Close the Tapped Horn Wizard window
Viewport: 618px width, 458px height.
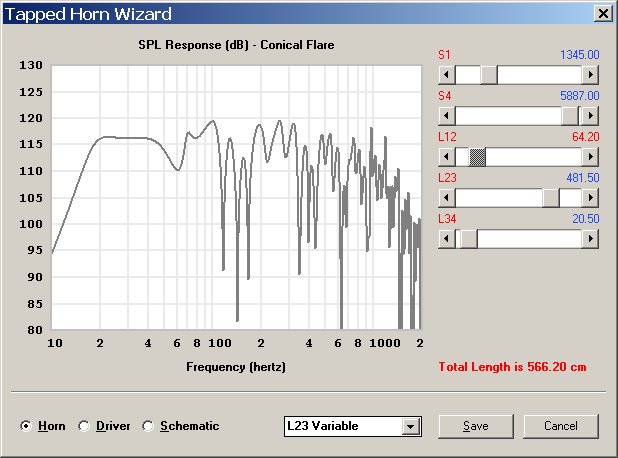(603, 14)
